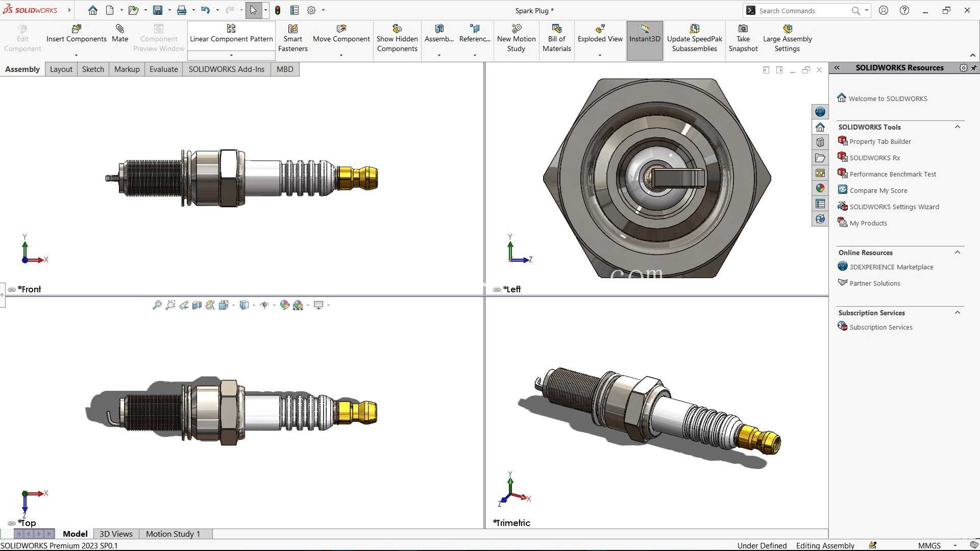
Task: Click the Insert Components tool
Action: pos(77,34)
